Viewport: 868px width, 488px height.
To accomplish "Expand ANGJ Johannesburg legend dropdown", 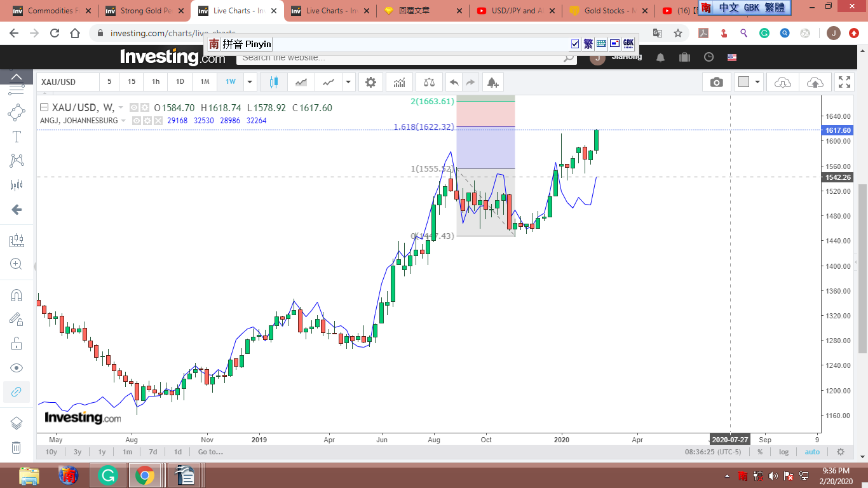I will (124, 121).
